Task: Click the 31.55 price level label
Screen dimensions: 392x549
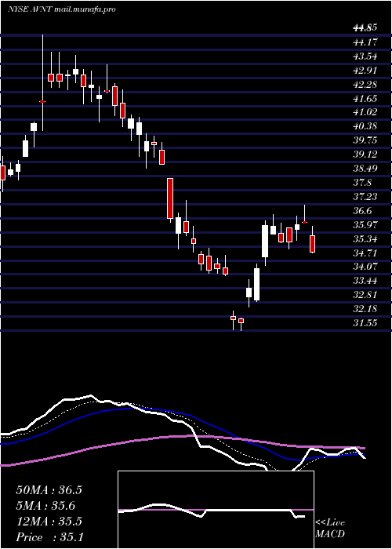Action: click(365, 323)
